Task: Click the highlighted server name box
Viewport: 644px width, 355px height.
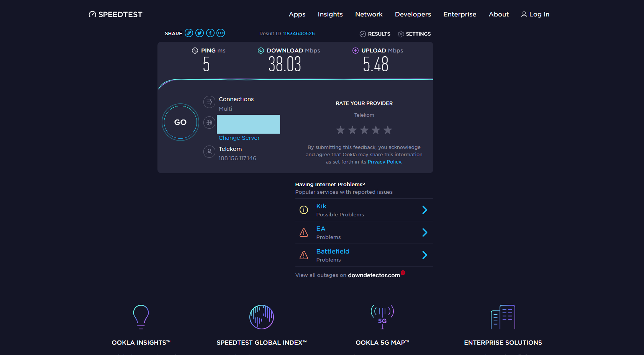Action: 248,124
